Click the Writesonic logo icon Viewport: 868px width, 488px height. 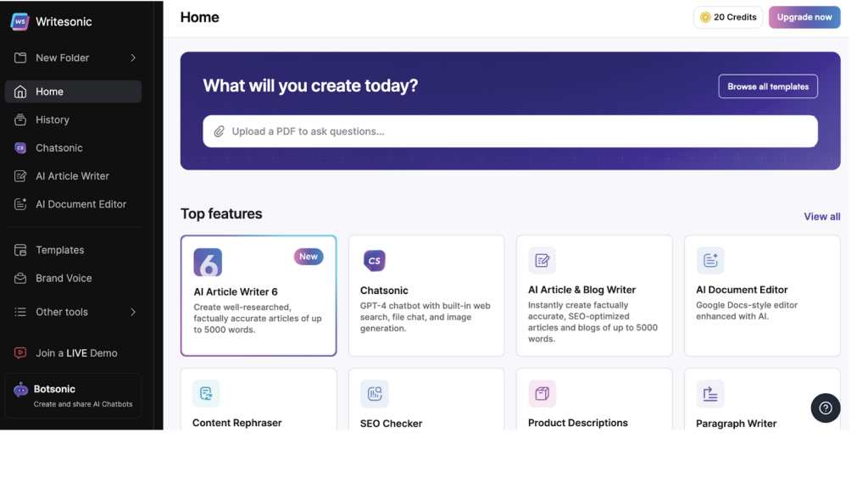19,22
